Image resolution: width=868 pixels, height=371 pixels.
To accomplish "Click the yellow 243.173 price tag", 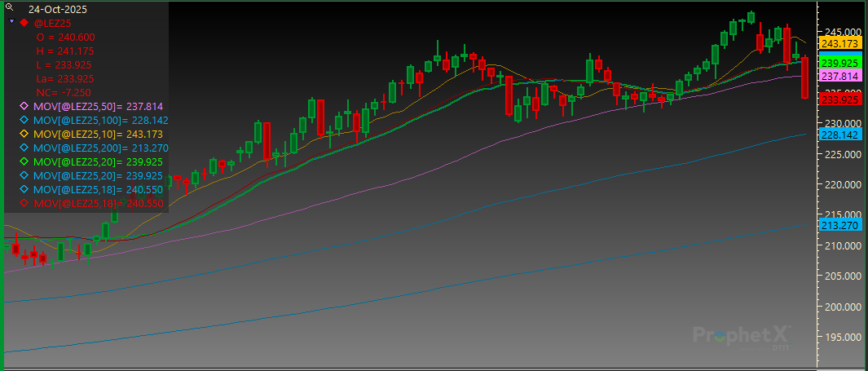I will 841,43.
